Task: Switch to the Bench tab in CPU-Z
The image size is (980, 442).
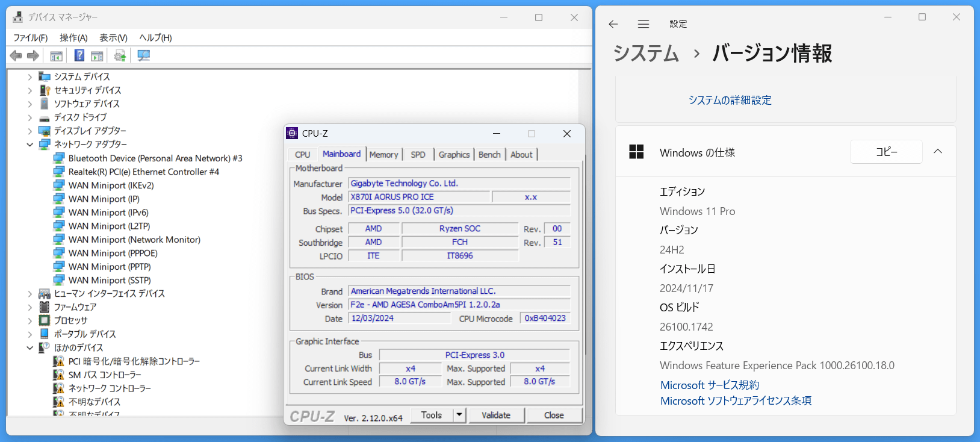Action: click(489, 155)
